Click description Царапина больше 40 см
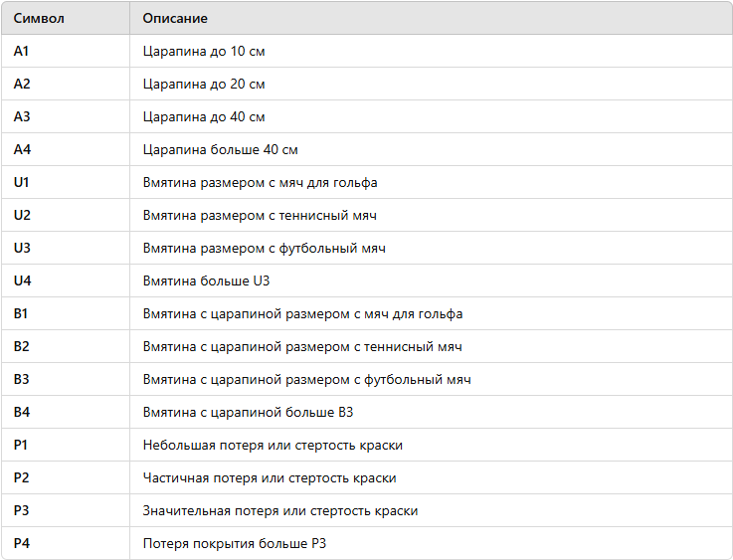Image resolution: width=733 pixels, height=560 pixels. 220,149
